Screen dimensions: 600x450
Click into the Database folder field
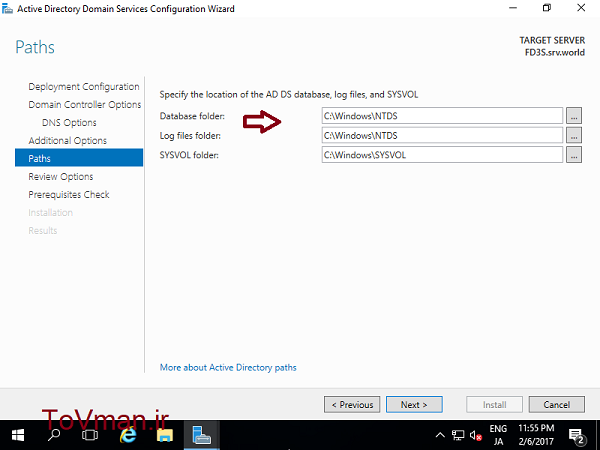442,116
